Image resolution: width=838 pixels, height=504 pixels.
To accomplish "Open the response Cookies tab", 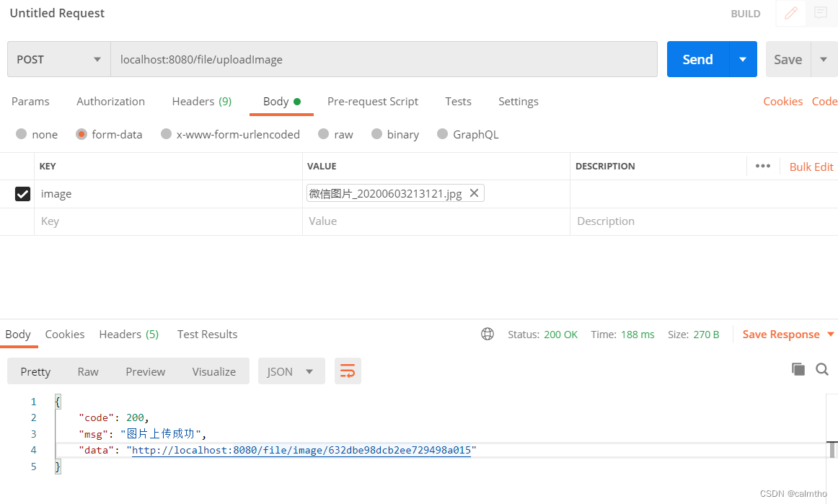I will coord(65,335).
